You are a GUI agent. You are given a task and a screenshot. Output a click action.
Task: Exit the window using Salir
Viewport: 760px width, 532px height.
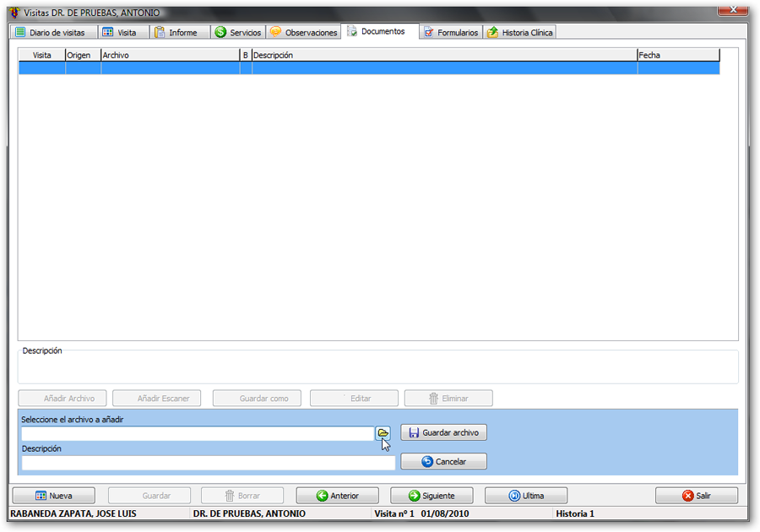(x=697, y=496)
